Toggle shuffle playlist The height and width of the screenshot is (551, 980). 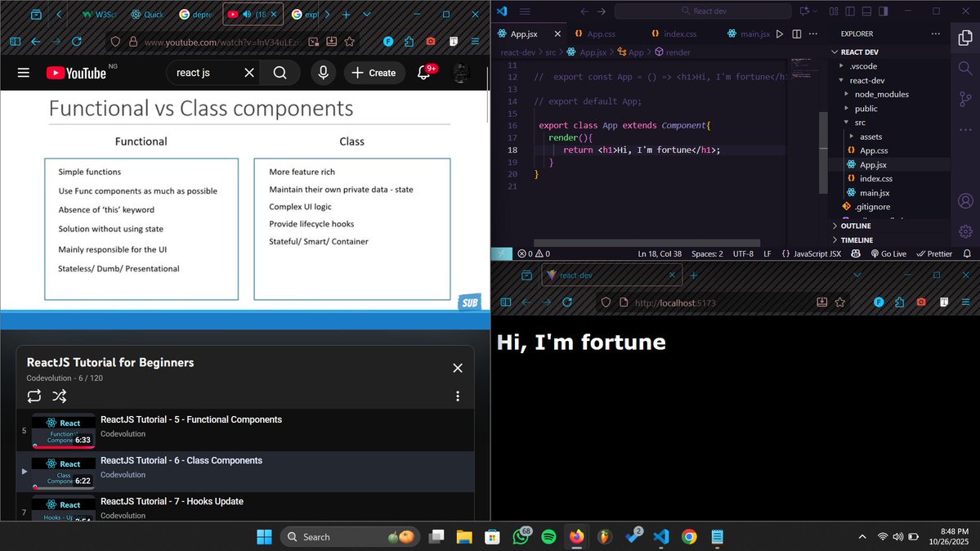click(x=60, y=396)
